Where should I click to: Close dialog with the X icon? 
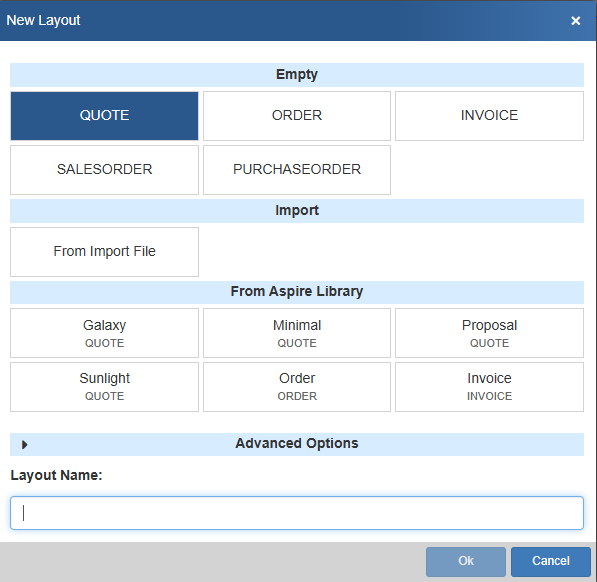pyautogui.click(x=576, y=21)
